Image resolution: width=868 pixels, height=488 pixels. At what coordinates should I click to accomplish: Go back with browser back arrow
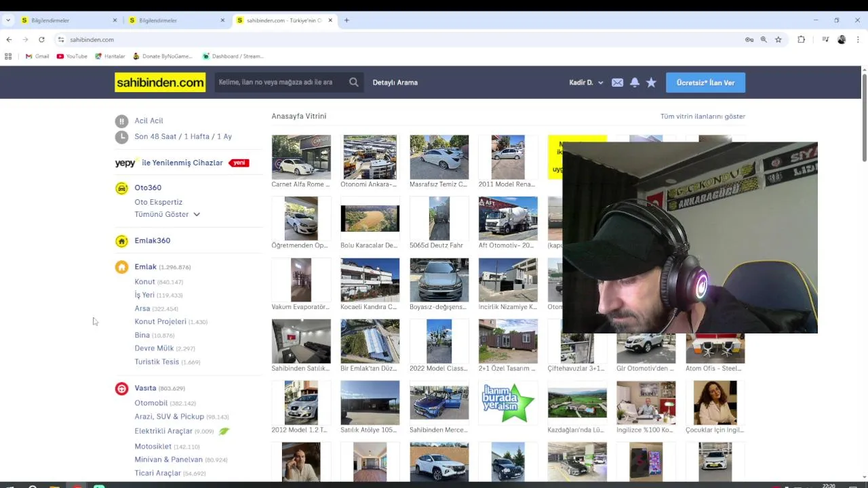[9, 39]
